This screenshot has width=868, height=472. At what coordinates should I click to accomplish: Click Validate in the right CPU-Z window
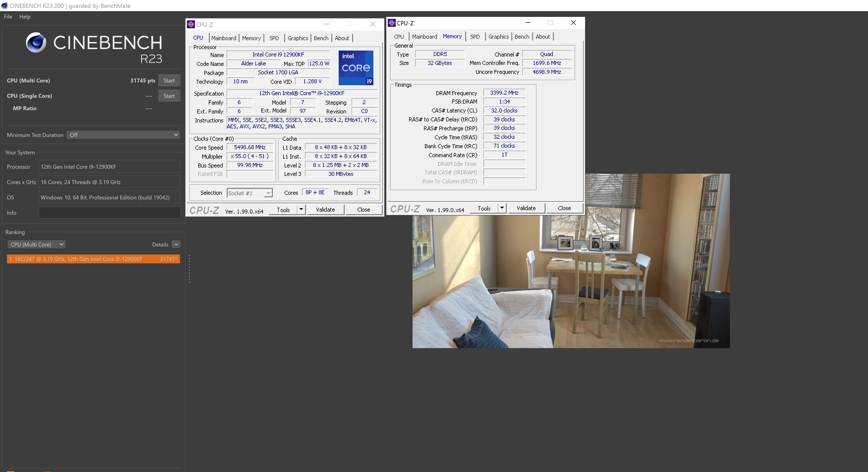click(x=526, y=208)
